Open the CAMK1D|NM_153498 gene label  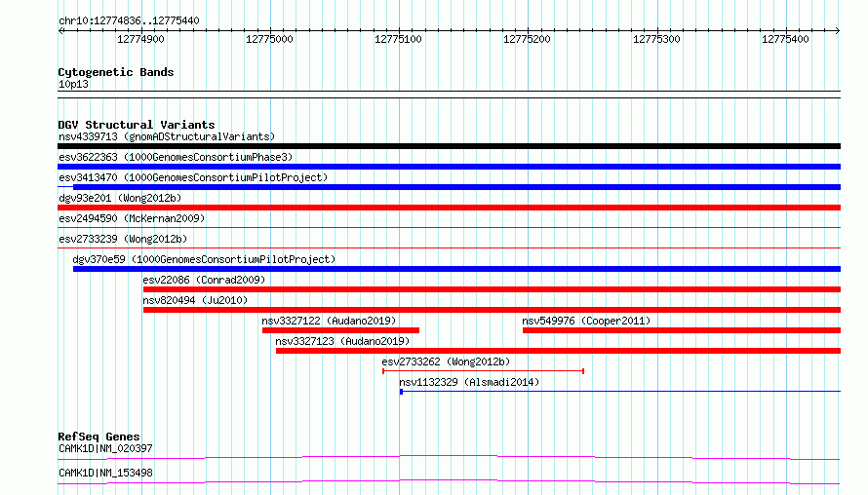tap(105, 473)
